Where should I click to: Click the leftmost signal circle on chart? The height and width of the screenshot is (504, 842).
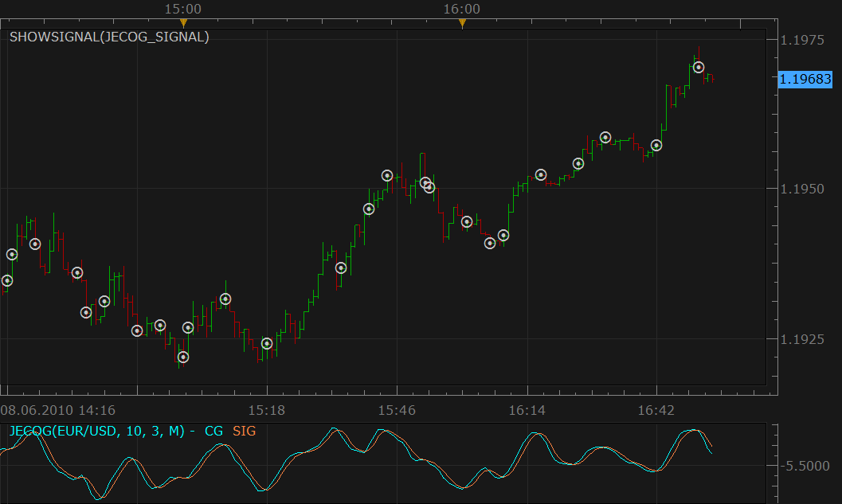7,281
